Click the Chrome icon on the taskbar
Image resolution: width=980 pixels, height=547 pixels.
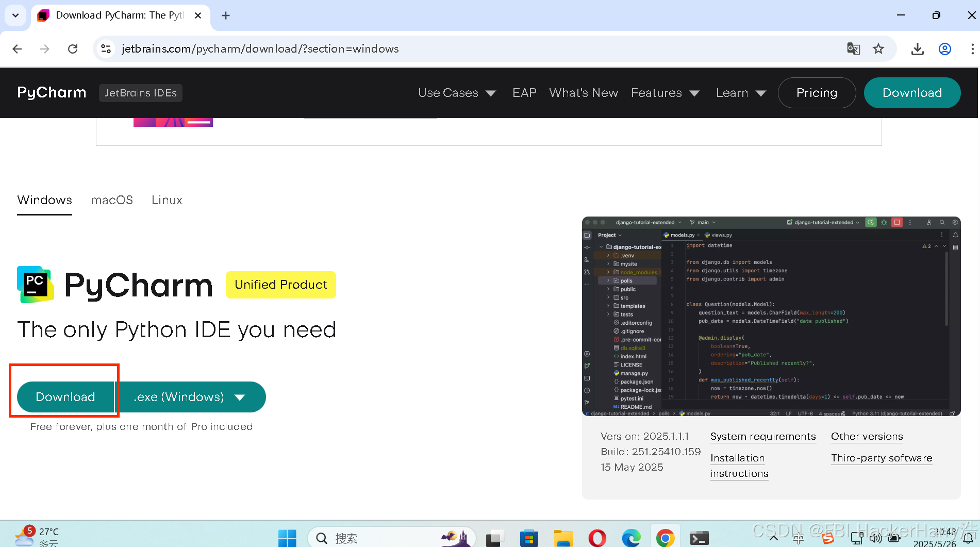(666, 538)
